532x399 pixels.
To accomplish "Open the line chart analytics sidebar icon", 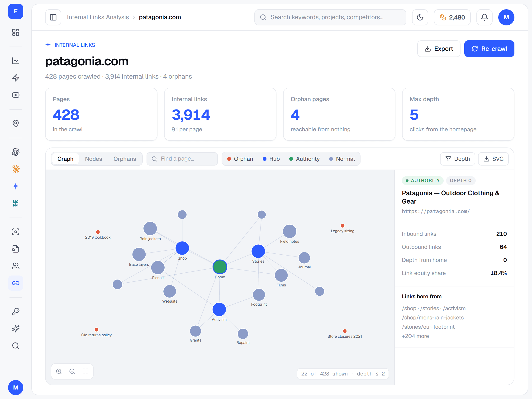I will point(16,61).
